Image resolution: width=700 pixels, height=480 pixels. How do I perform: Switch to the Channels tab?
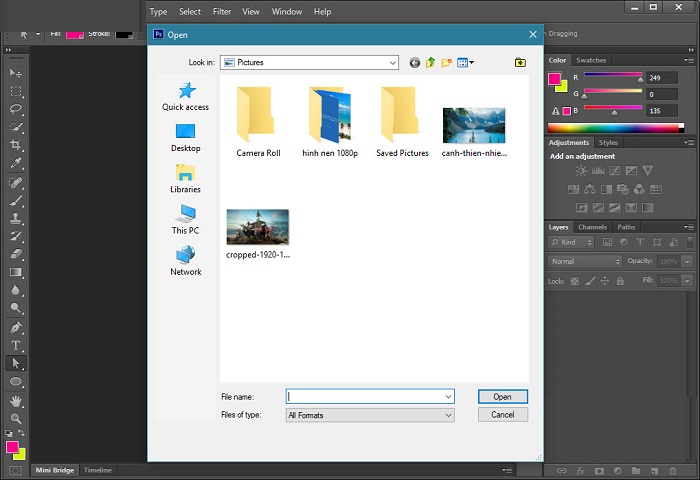click(592, 227)
